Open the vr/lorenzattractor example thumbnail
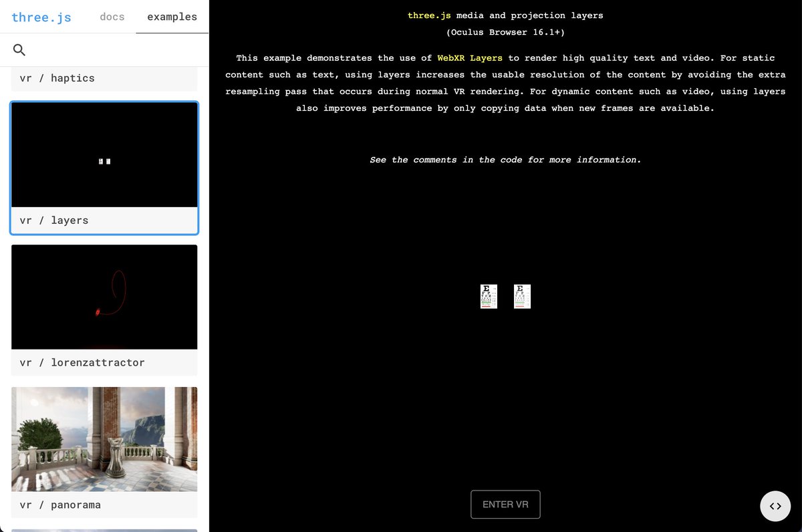 click(x=104, y=297)
